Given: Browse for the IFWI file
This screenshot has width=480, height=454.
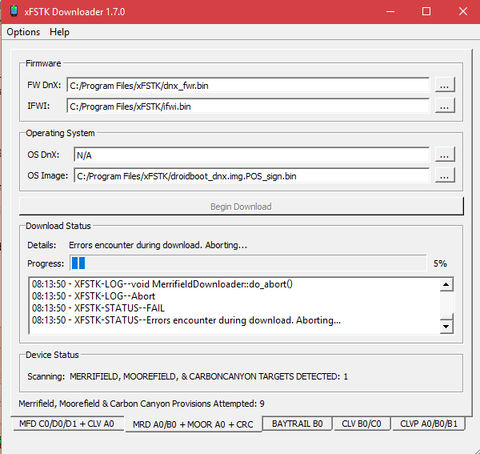Looking at the screenshot, I should tap(445, 106).
